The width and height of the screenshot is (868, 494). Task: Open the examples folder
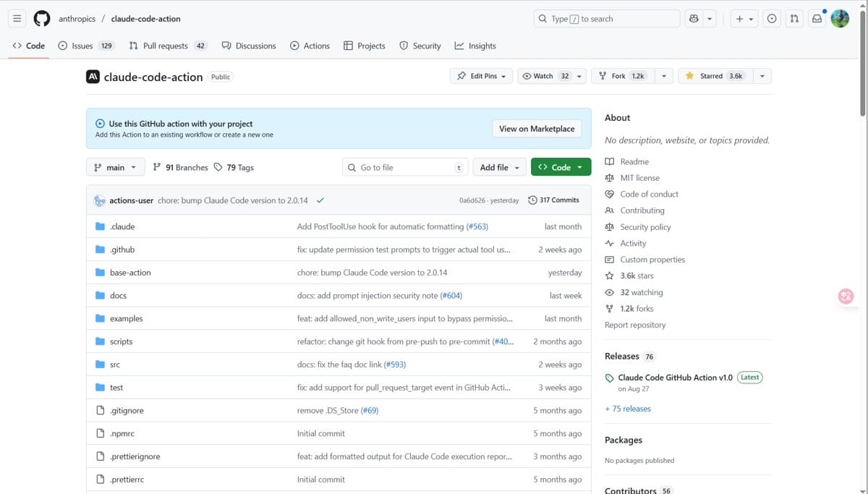coord(126,318)
